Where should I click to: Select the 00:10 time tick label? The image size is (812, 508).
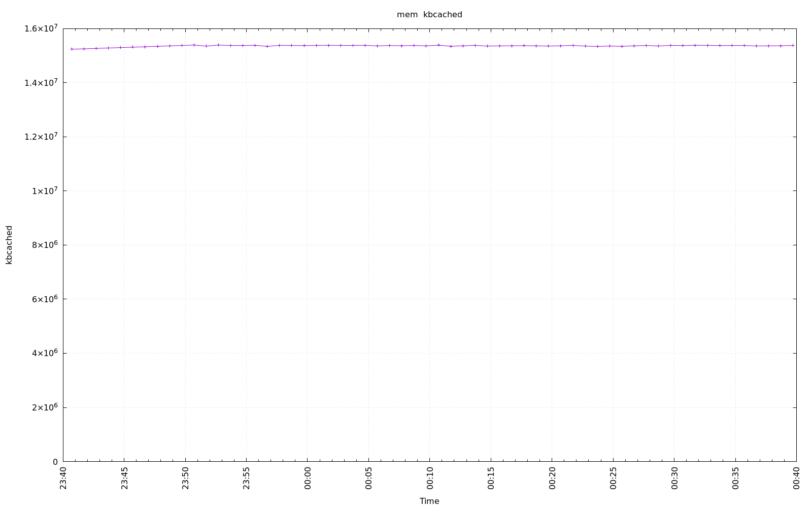[x=430, y=479]
